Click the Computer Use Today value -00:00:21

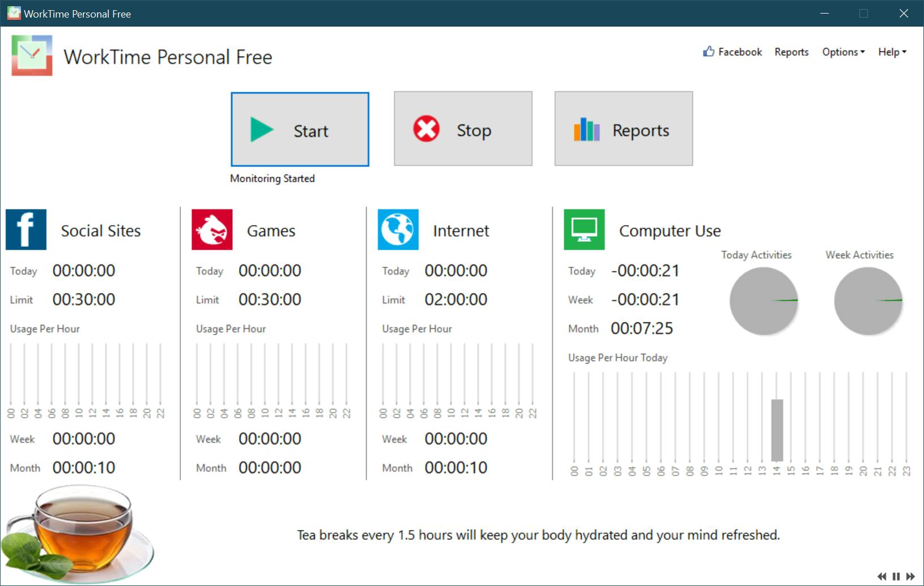pos(645,271)
